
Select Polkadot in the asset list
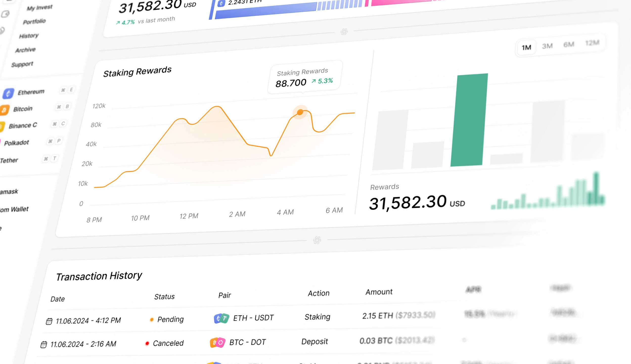tap(16, 143)
